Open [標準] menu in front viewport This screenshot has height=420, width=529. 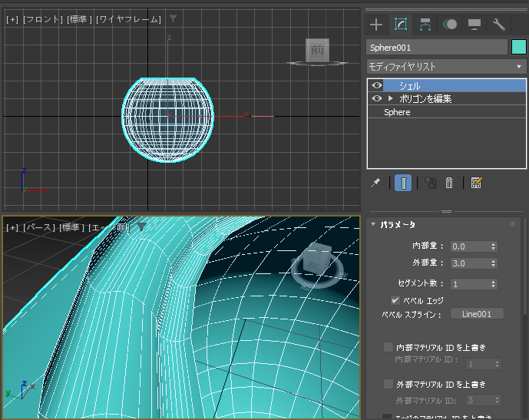[x=79, y=19]
